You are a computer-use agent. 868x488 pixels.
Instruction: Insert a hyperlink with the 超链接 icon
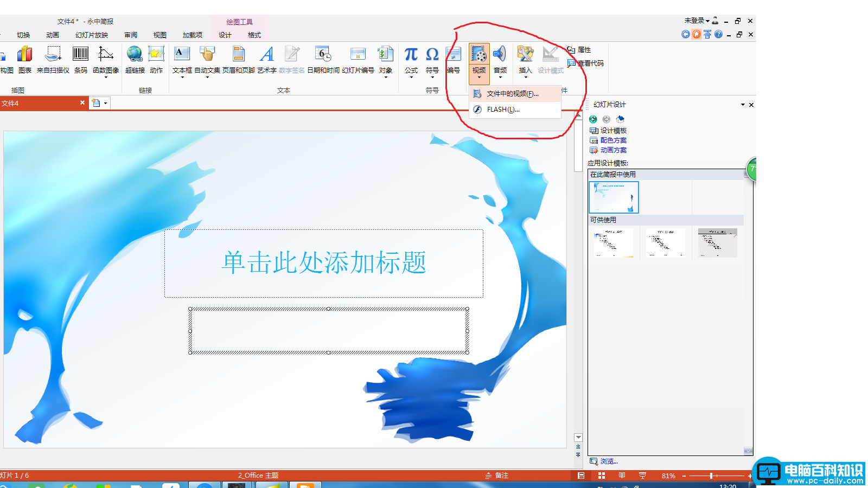135,54
